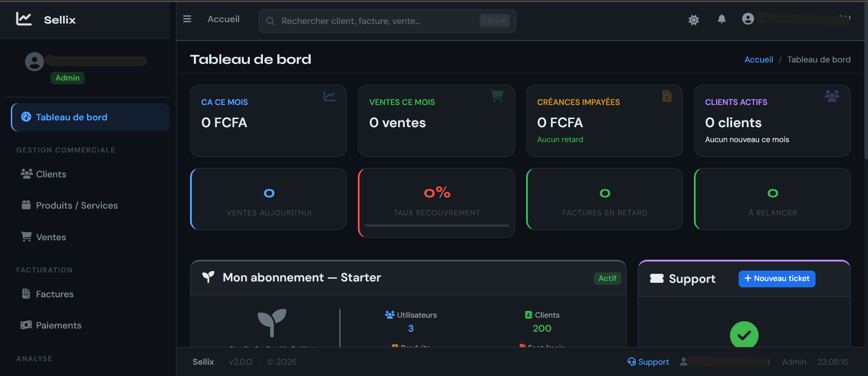Image resolution: width=868 pixels, height=376 pixels.
Task: Focus the Rechercher client, facture, vente search field
Action: tap(387, 21)
